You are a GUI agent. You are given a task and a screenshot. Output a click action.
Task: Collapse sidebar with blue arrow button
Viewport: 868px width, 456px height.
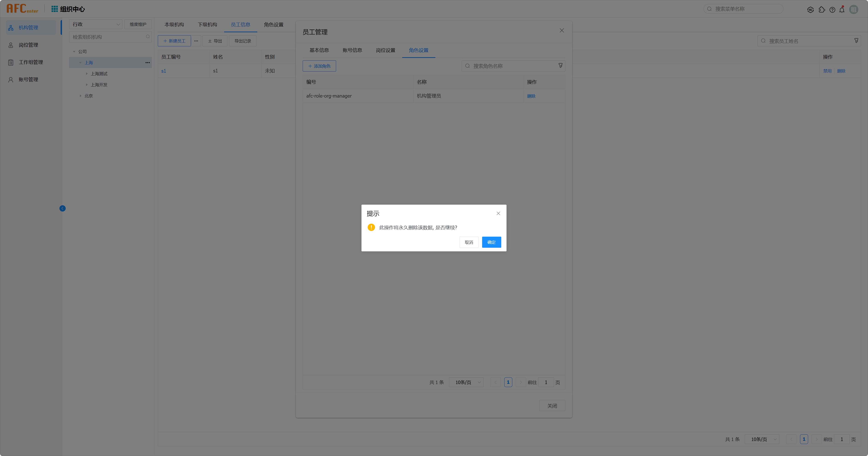click(x=62, y=209)
